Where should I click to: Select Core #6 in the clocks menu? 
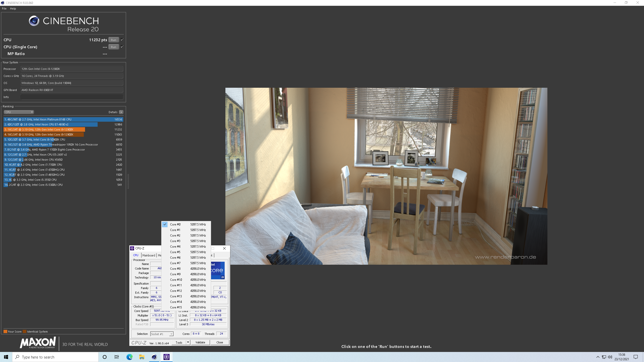pos(186,258)
